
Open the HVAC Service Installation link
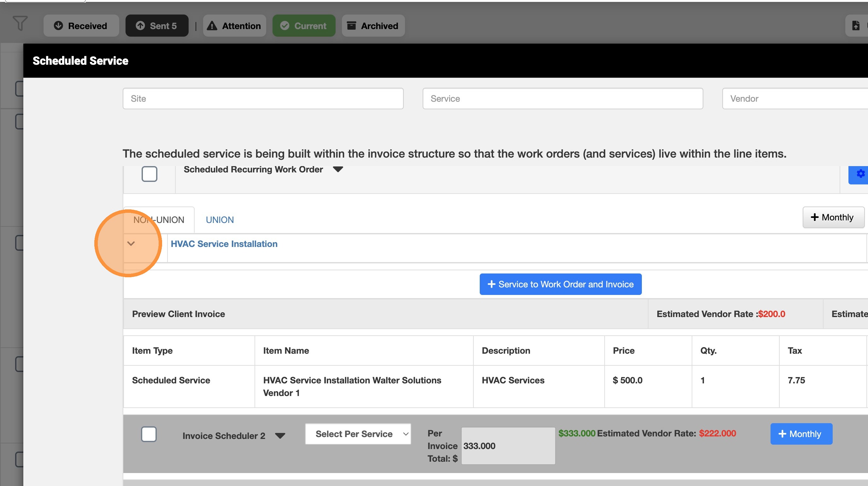pyautogui.click(x=224, y=244)
